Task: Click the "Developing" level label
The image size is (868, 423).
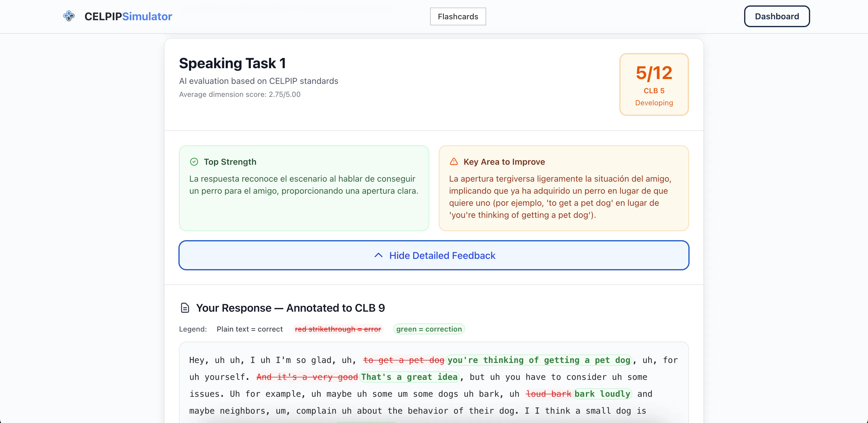Action: [x=654, y=103]
